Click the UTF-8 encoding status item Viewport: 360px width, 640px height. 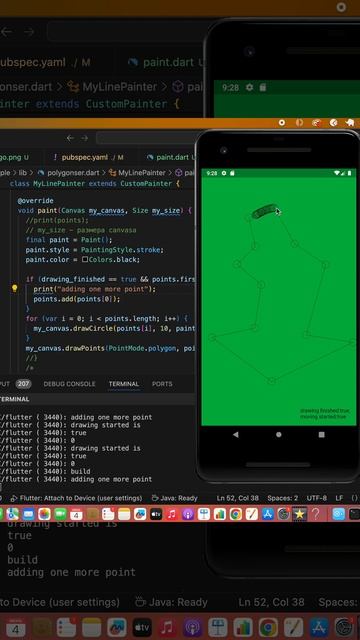[316, 498]
